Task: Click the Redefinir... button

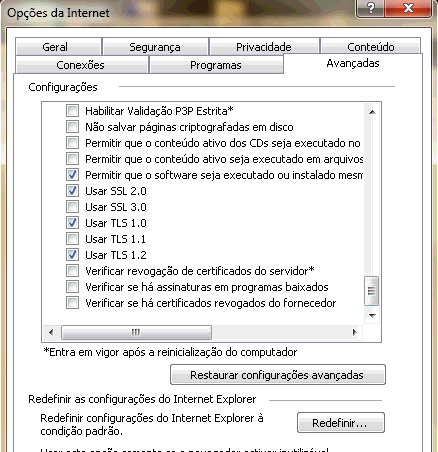Action: [x=340, y=423]
